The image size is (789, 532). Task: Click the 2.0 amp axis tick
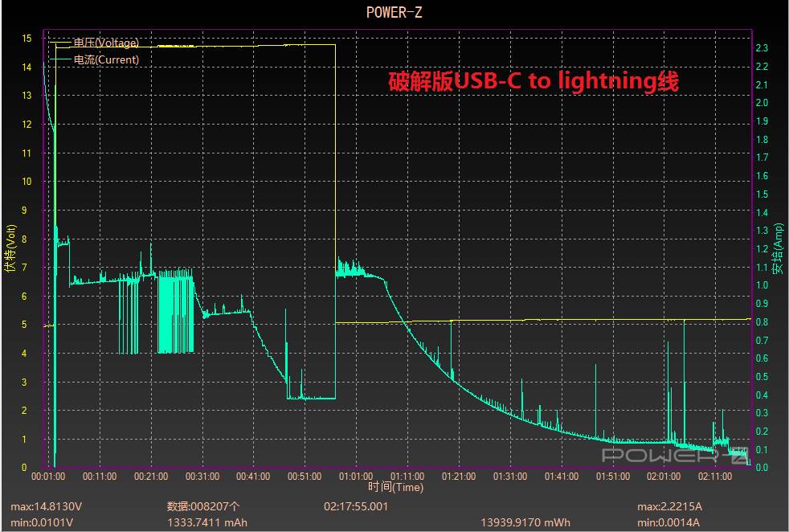pyautogui.click(x=762, y=103)
